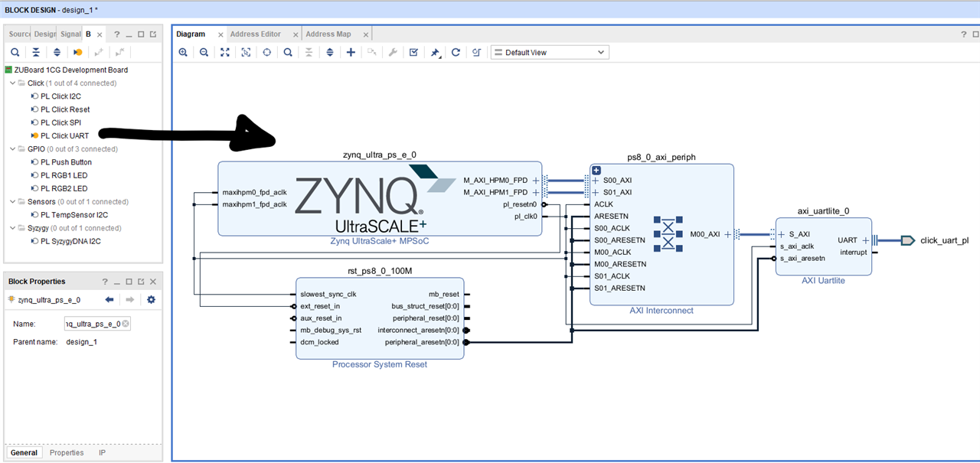Open the Properties tab in Block Properties

point(67,452)
